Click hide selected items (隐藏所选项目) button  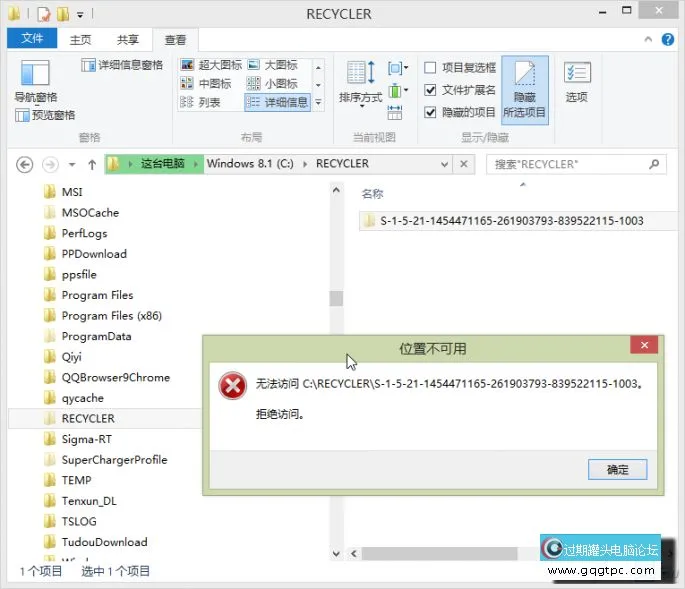(x=524, y=88)
